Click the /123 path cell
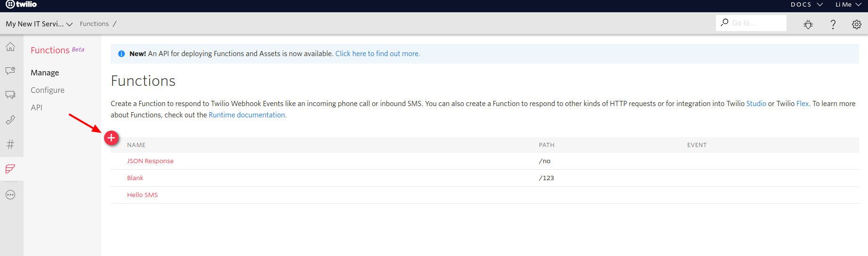The height and width of the screenshot is (256, 868). click(x=547, y=178)
